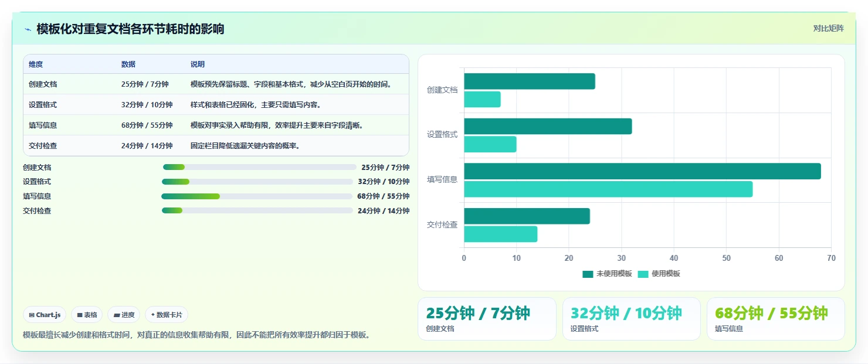Click the 创建文档 axis label in chart
This screenshot has width=868, height=364.
click(x=442, y=90)
